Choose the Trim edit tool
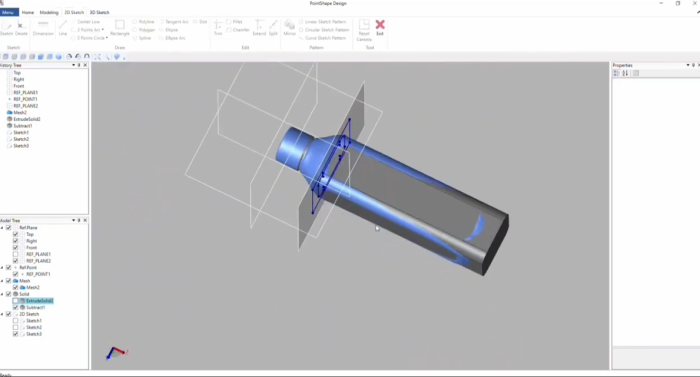 coord(218,27)
